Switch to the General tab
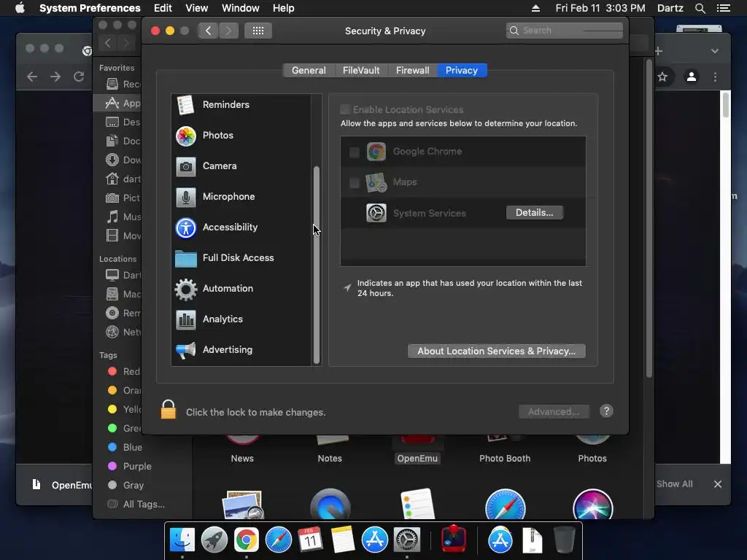The width and height of the screenshot is (747, 560). (309, 71)
